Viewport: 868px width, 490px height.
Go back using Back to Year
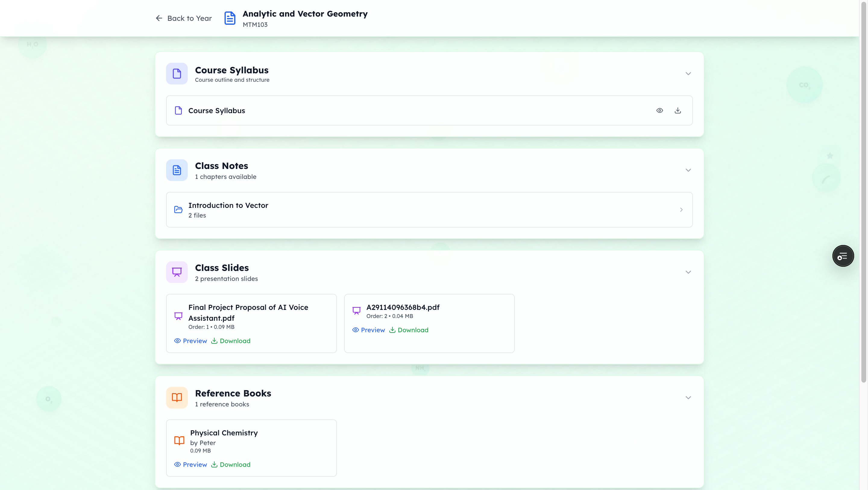tap(184, 18)
